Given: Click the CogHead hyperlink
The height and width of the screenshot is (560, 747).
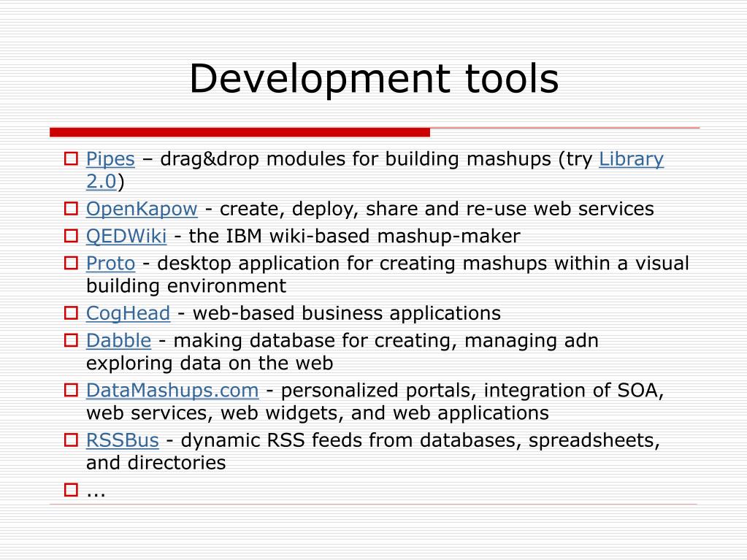Looking at the screenshot, I should (129, 313).
